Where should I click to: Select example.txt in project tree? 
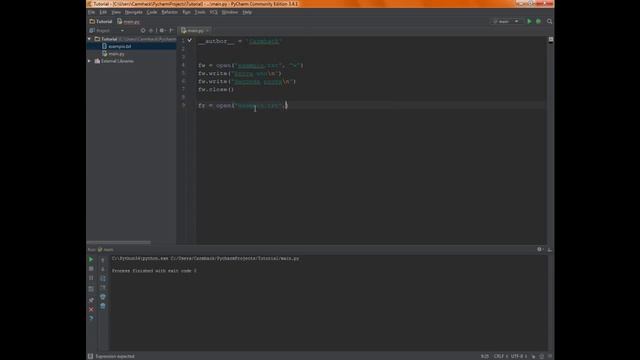[119, 46]
